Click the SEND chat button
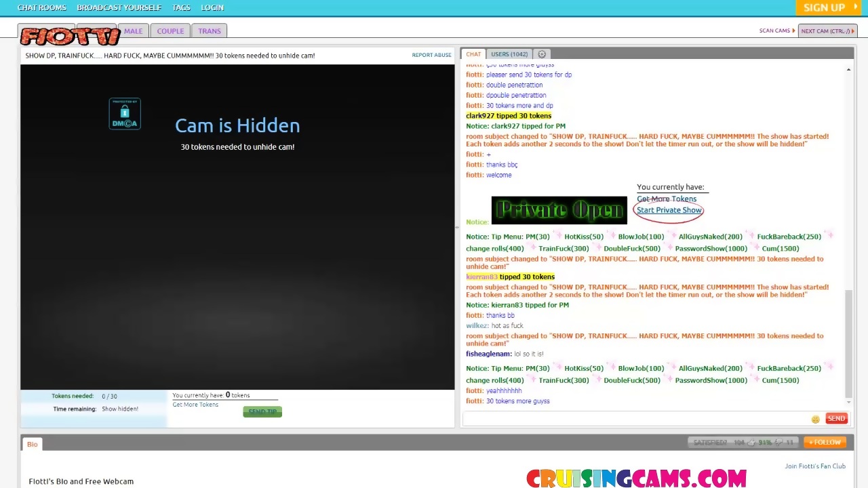868x488 pixels. pos(836,419)
